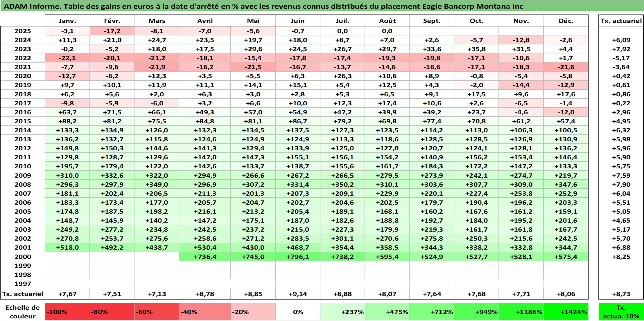Click the Tx. actua. 10% green swatch
The image size is (644, 321).
tap(621, 312)
